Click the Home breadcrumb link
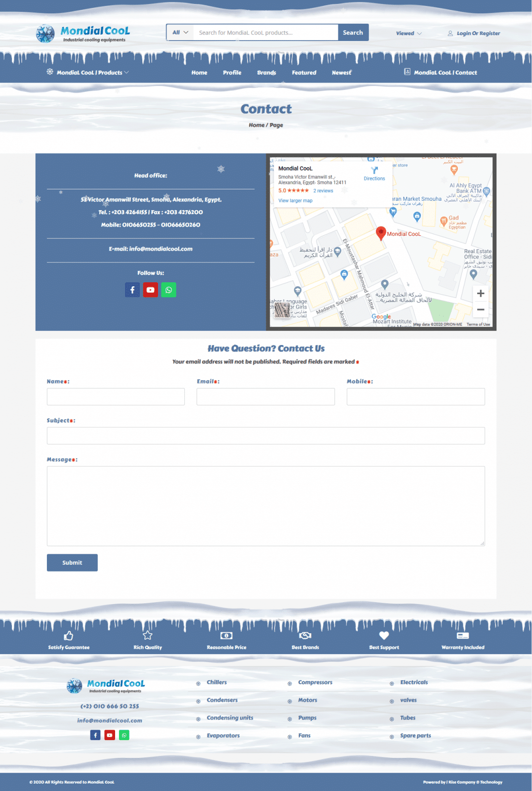 [x=256, y=125]
